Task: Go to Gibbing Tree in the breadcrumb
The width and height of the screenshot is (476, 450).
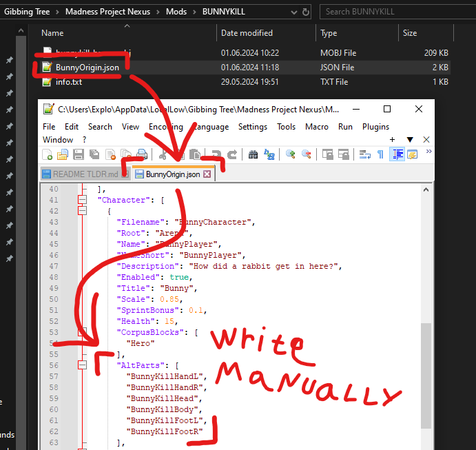Action: click(x=27, y=12)
